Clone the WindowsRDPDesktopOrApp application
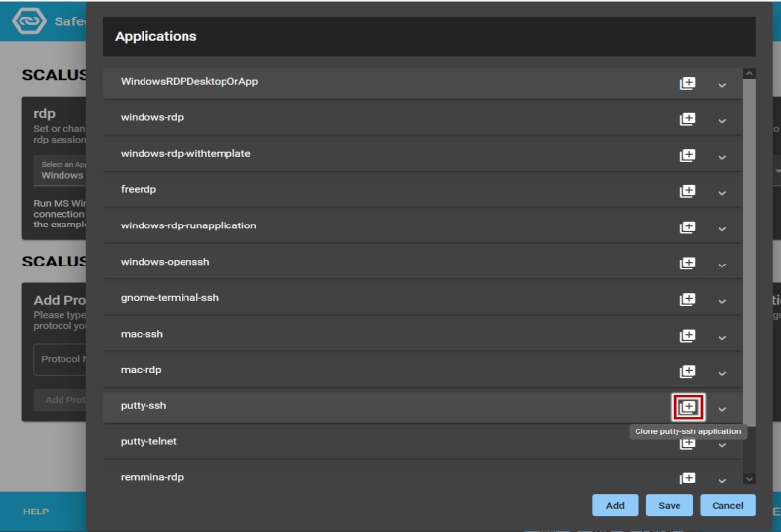 click(687, 83)
